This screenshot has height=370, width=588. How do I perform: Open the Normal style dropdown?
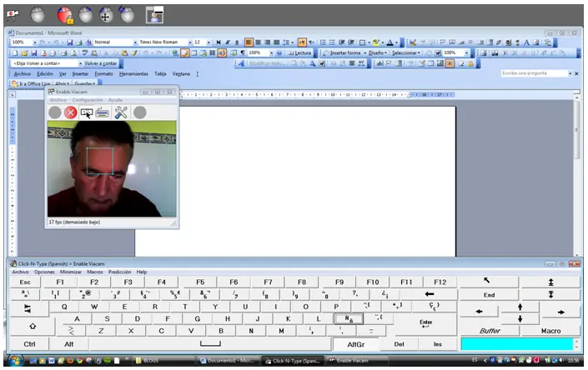coord(135,42)
